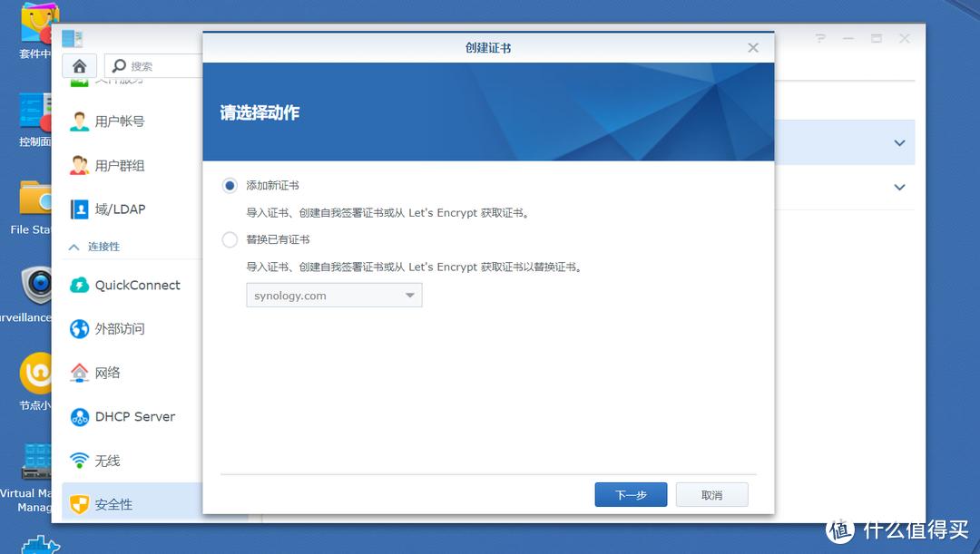The image size is (980, 554).
Task: Click the search magnifier icon
Action: point(119,65)
